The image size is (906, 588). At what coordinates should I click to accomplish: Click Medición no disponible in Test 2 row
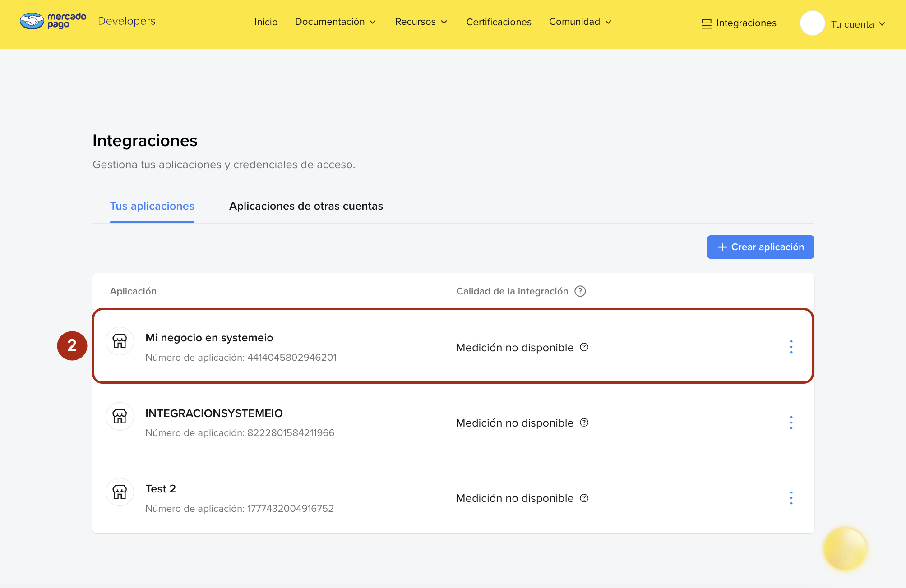[515, 498]
